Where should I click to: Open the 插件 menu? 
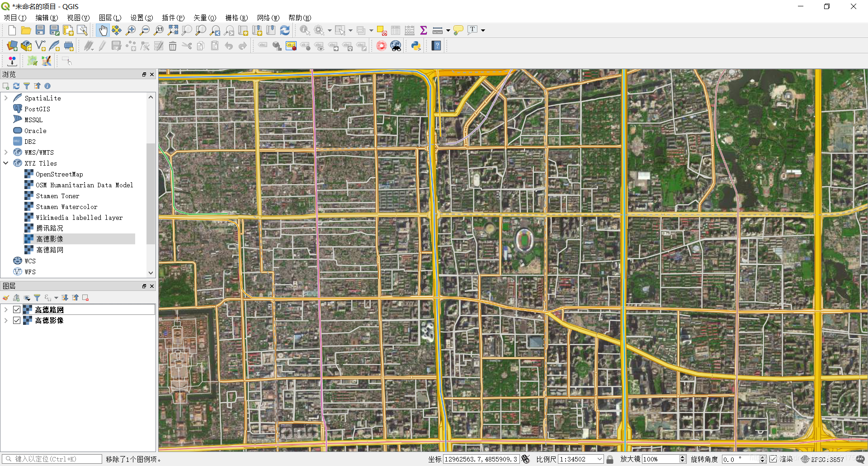pos(173,18)
